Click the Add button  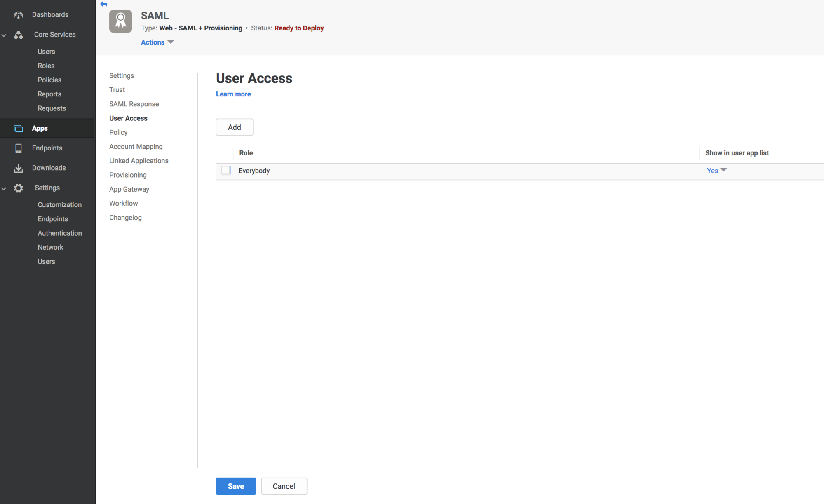point(234,127)
